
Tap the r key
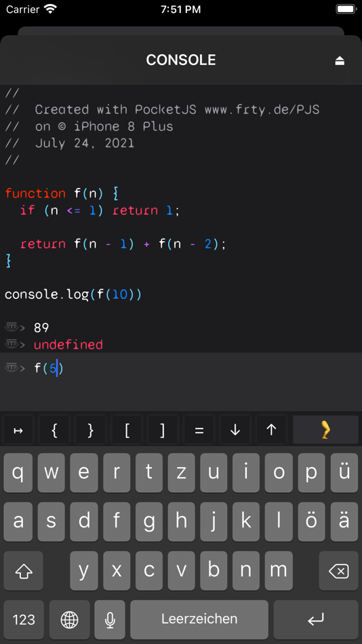point(117,473)
